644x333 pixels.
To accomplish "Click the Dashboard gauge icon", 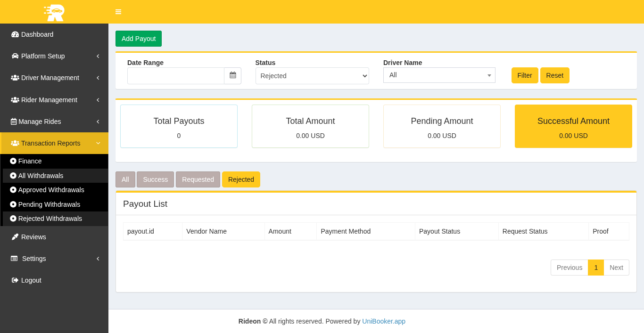I will [x=15, y=34].
